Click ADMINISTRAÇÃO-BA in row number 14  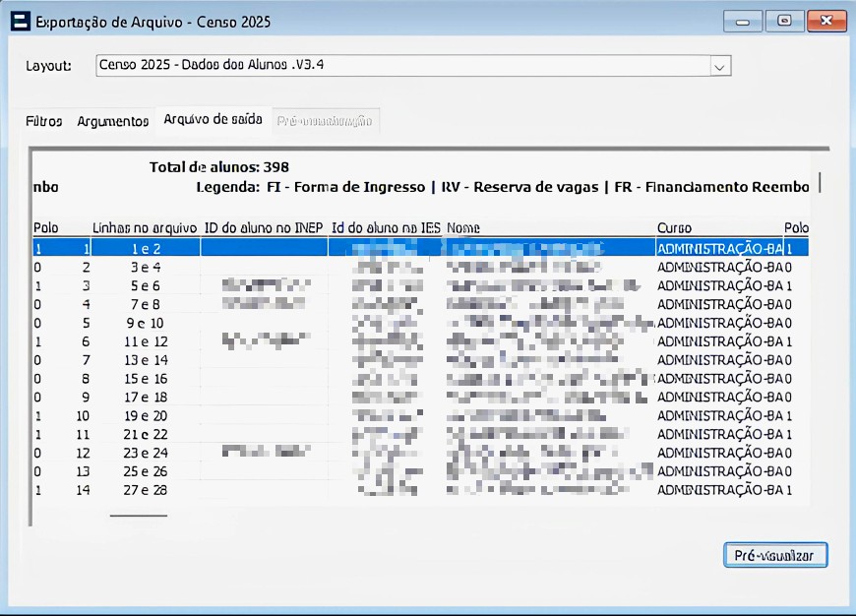(x=720, y=490)
